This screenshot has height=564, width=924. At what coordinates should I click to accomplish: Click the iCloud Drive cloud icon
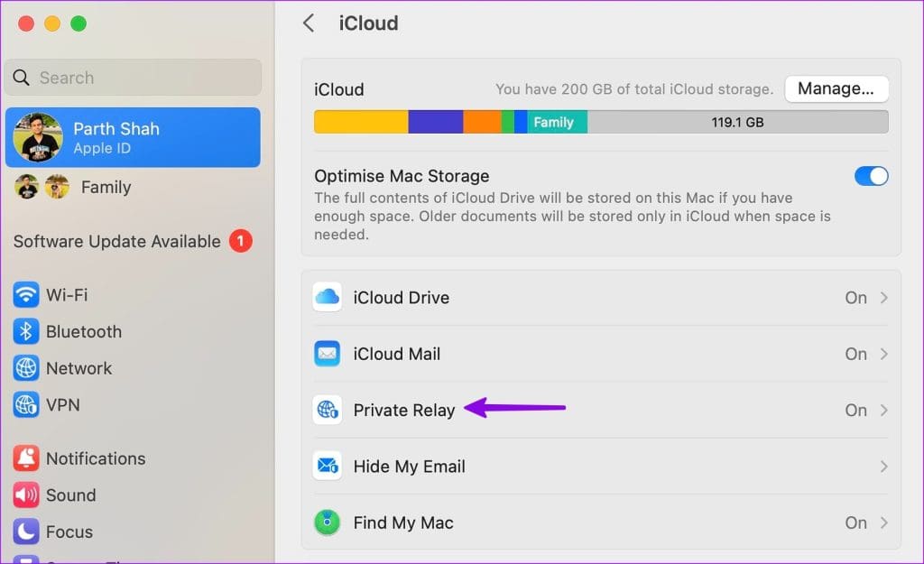click(x=327, y=298)
